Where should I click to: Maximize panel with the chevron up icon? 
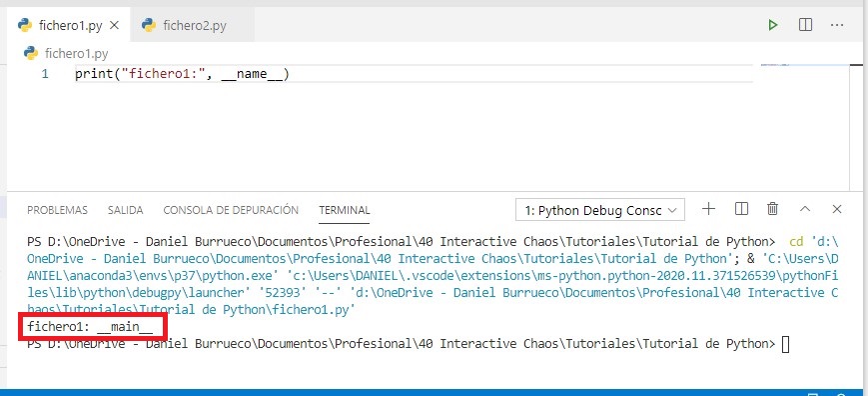(x=805, y=209)
